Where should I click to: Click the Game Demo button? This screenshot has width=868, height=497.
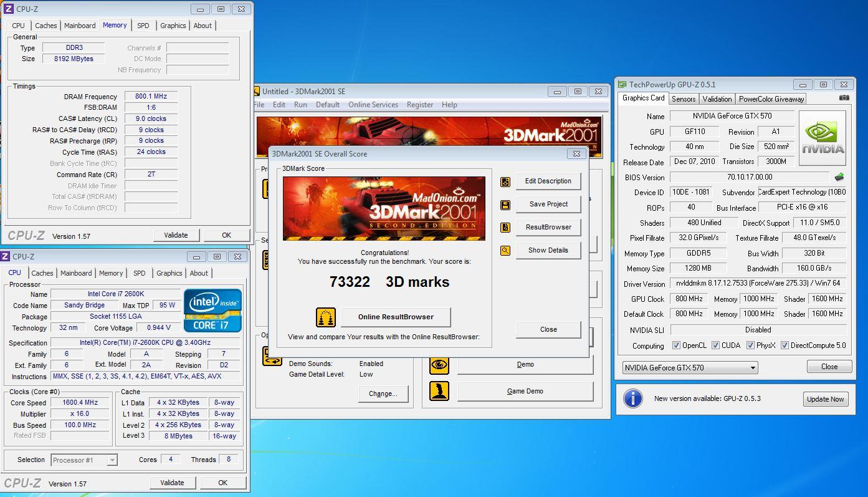(x=525, y=391)
